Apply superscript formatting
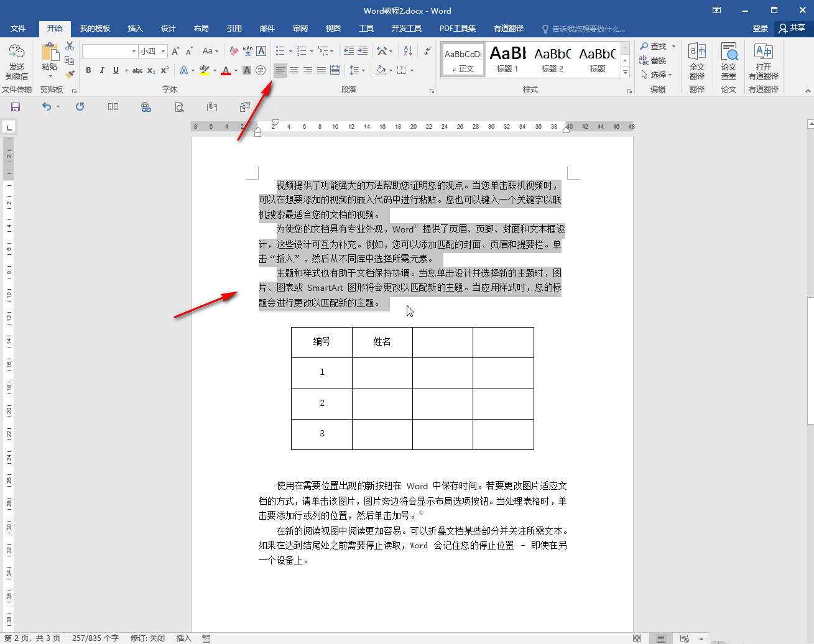This screenshot has height=644, width=814. 165,70
